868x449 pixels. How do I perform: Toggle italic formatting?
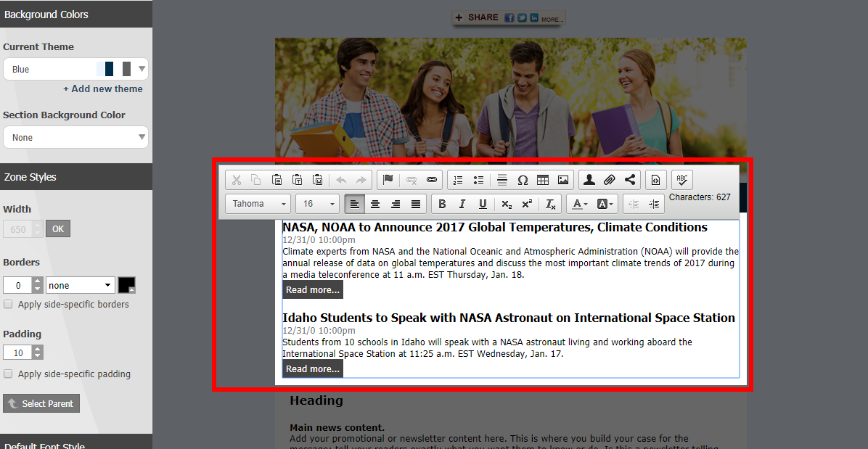click(x=462, y=204)
